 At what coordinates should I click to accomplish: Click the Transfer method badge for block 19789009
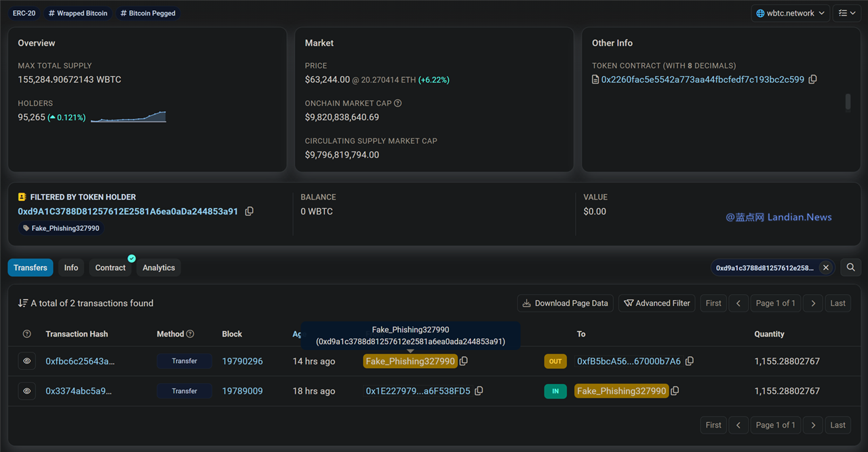point(184,391)
